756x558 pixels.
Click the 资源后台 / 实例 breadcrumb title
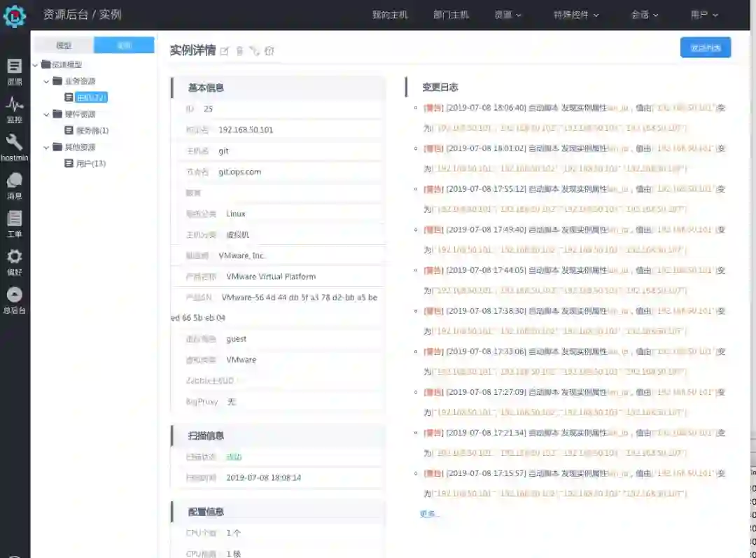(x=83, y=15)
